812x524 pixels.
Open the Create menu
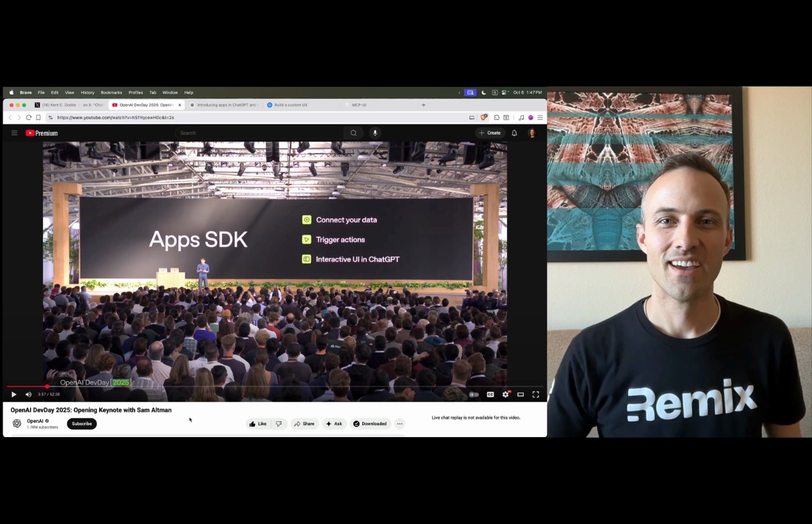point(490,133)
